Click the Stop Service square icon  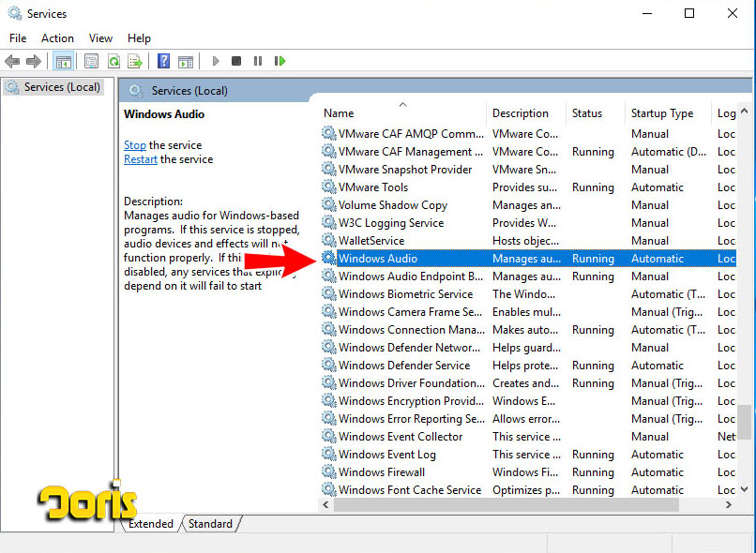pyautogui.click(x=236, y=61)
